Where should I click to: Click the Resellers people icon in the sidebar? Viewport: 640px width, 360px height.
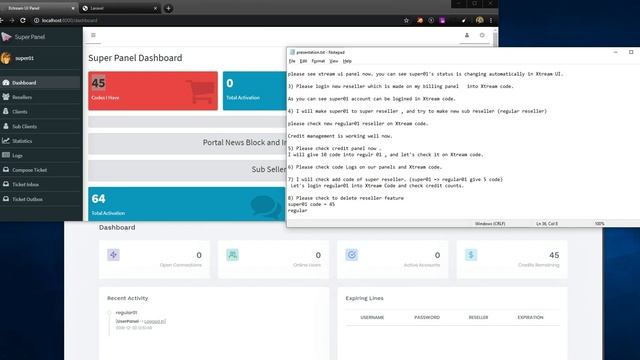tap(6, 97)
